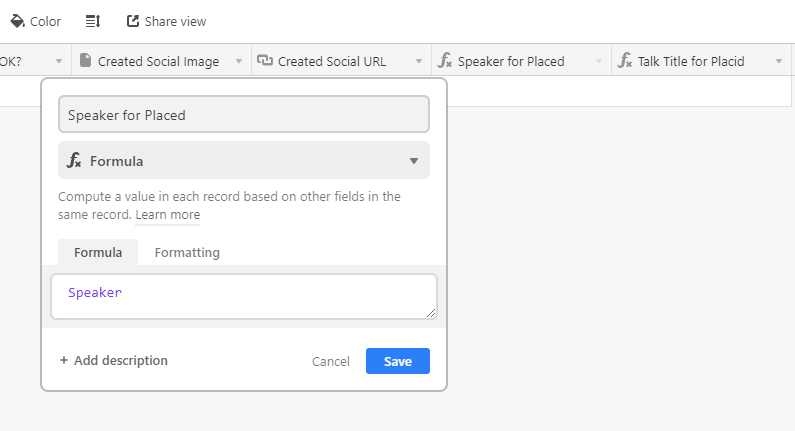This screenshot has width=795, height=431.
Task: Open the Formula field type dropdown
Action: click(414, 161)
